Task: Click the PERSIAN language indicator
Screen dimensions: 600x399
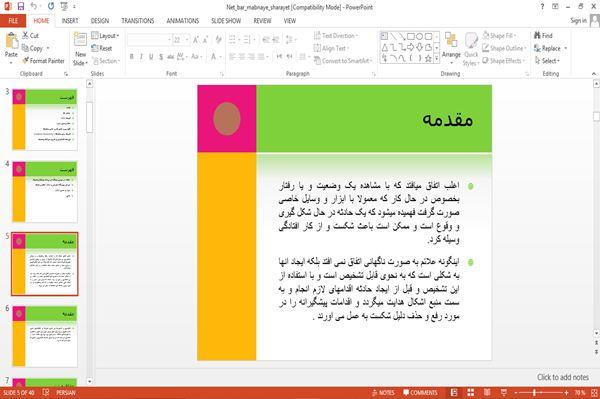Action: tap(66, 392)
